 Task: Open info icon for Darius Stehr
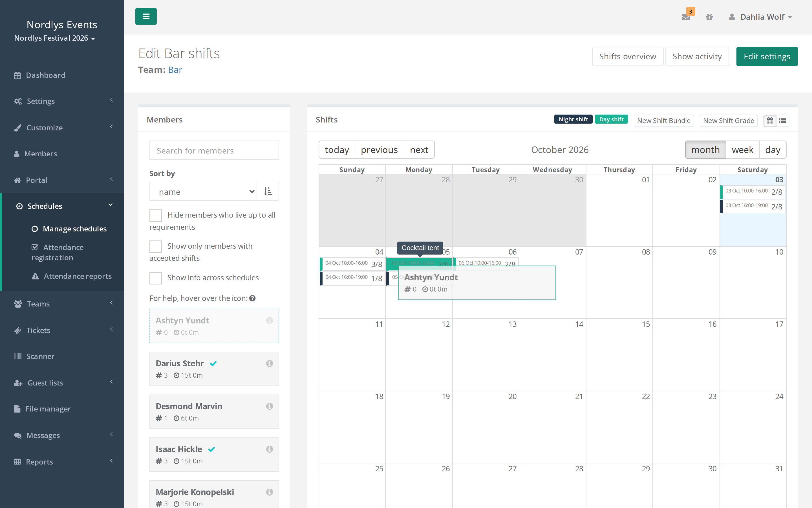270,364
